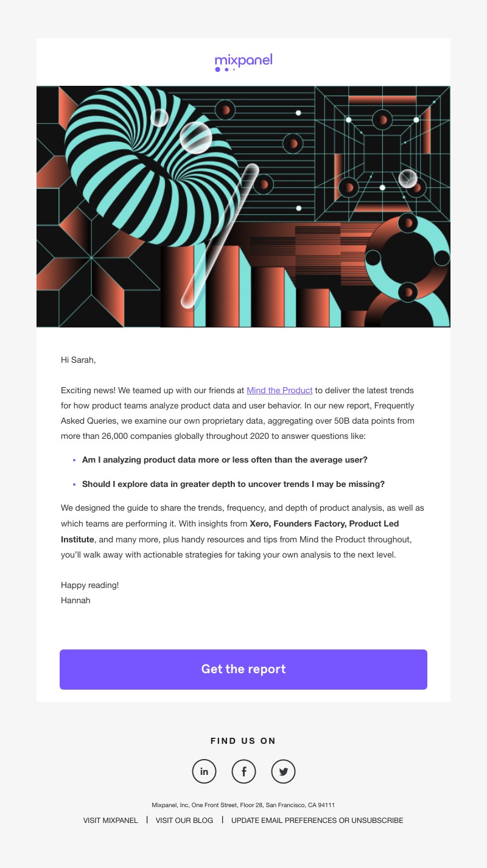Image resolution: width=487 pixels, height=868 pixels.
Task: Click the 'Hannah' signature text
Action: [75, 600]
